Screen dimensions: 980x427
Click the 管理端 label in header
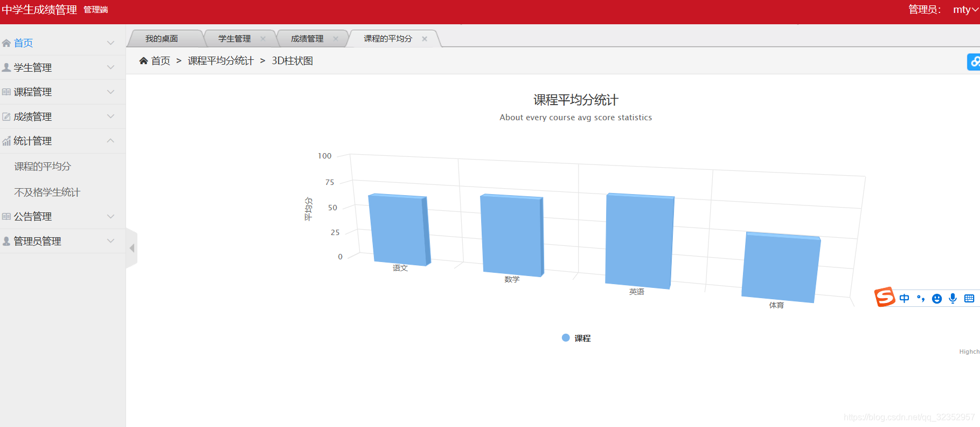coord(96,10)
